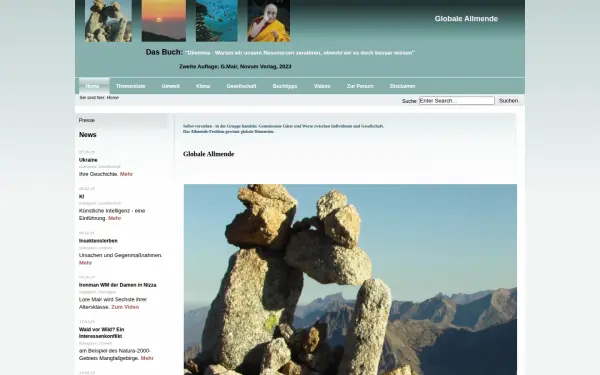This screenshot has height=375, width=600.
Task: Click the News sidebar heading
Action: tap(88, 135)
